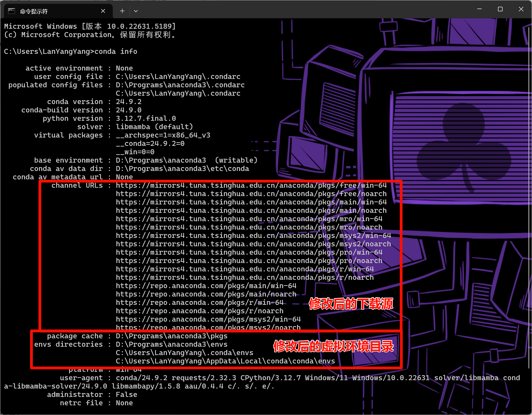Click the repo.anaconda.com pkgs/r/noarch URL
The width and height of the screenshot is (532, 415).
point(199,311)
